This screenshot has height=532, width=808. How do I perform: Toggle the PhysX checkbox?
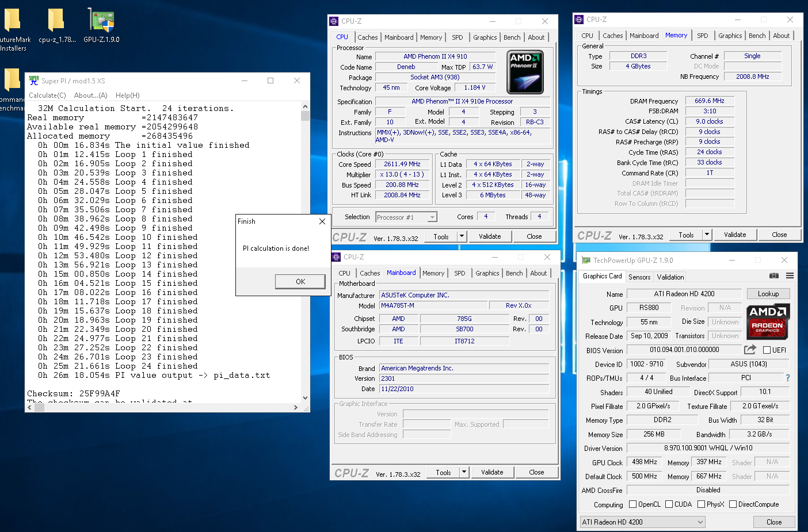pos(701,504)
